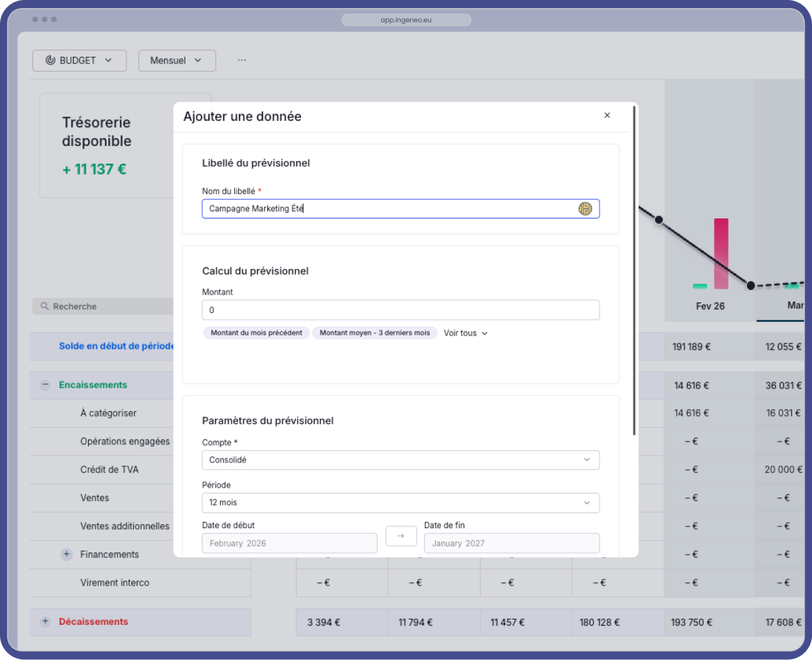812x660 pixels.
Task: Click the chart data point at Fev 26 end
Action: click(750, 285)
